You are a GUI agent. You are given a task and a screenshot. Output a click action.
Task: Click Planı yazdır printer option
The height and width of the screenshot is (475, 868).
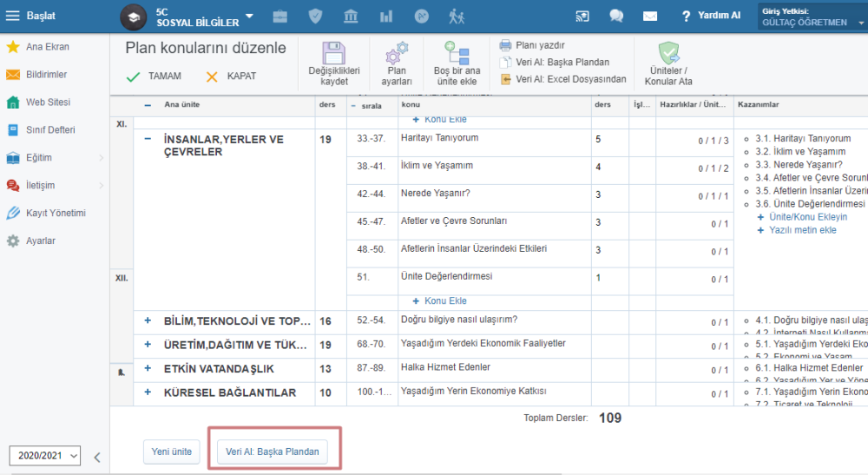pyautogui.click(x=532, y=45)
